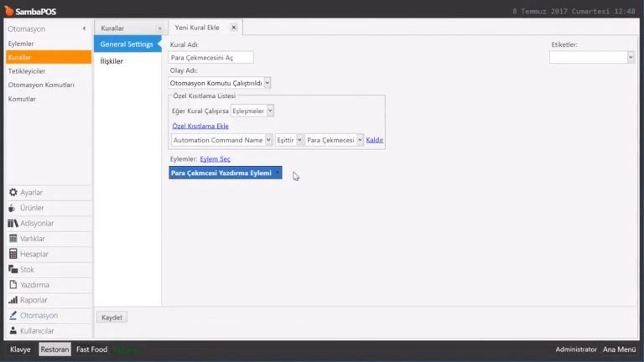
Task: Click the Eylem Seç link
Action: tap(216, 159)
